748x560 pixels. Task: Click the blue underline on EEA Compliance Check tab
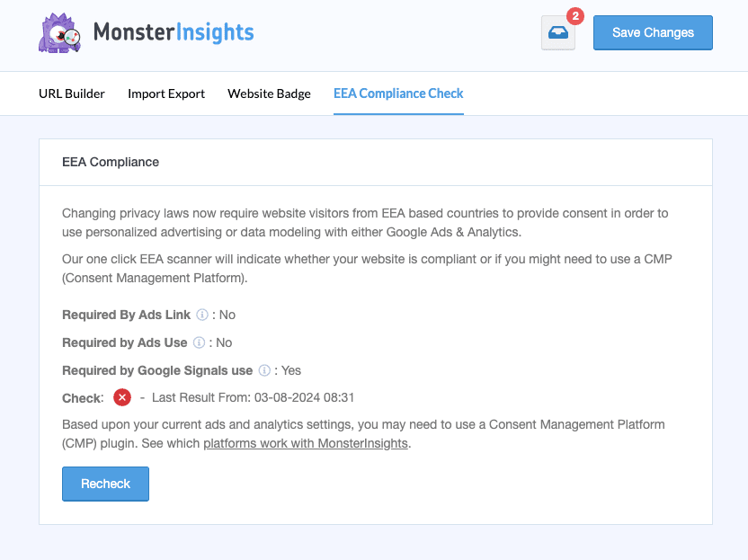coord(397,112)
